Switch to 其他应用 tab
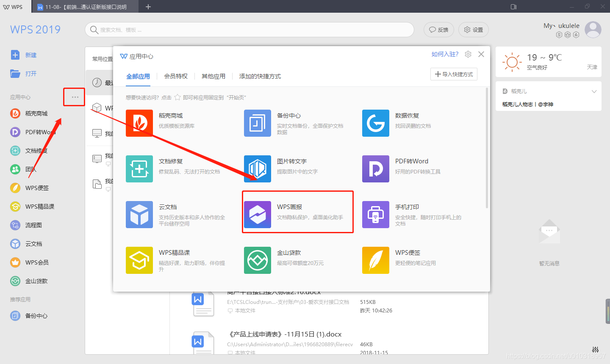The height and width of the screenshot is (364, 610). tap(213, 76)
